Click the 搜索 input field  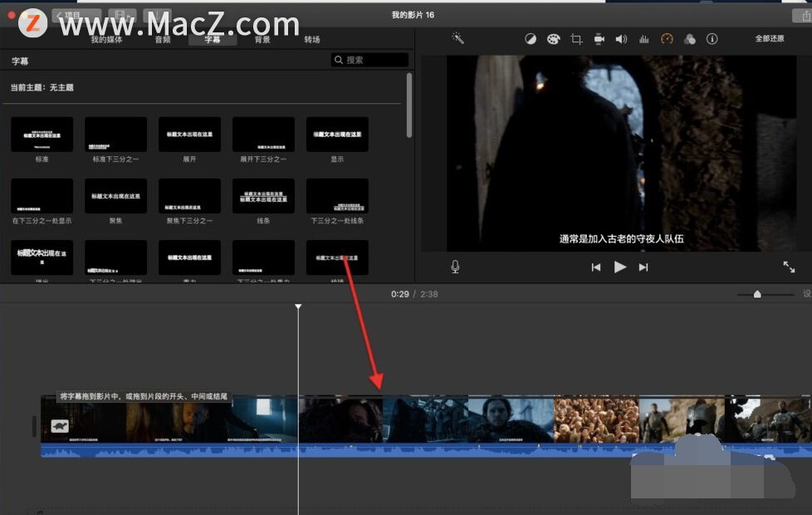click(369, 60)
